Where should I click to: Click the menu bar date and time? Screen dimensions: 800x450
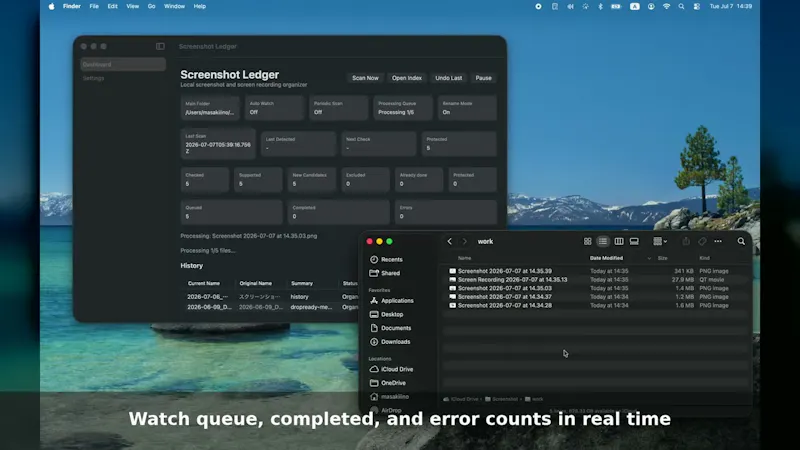click(731, 6)
